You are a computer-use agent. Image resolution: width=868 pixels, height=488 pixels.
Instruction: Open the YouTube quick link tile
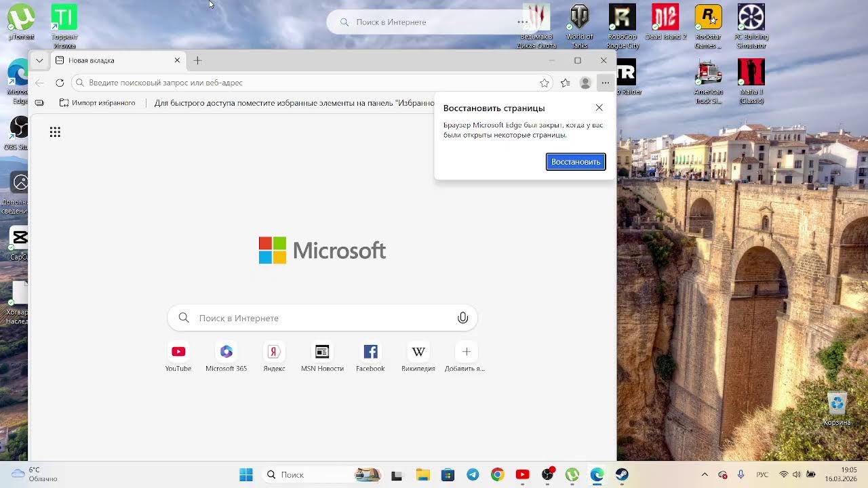pos(178,357)
